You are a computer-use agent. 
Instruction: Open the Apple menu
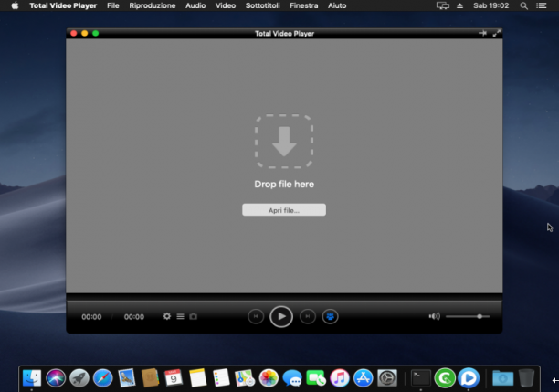point(15,5)
